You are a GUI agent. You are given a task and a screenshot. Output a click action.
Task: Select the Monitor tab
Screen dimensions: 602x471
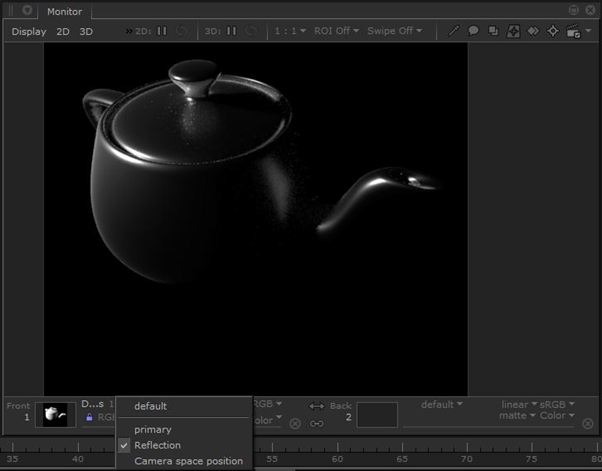[x=65, y=11]
